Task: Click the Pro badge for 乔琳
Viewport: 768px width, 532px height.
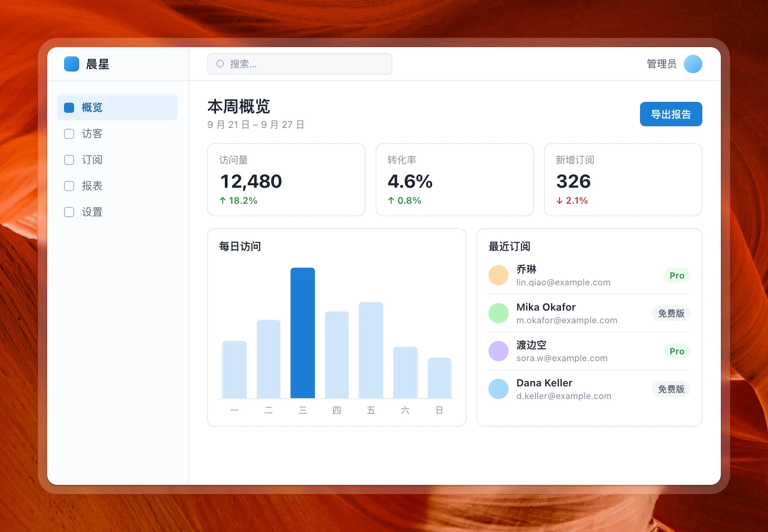Action: point(677,276)
